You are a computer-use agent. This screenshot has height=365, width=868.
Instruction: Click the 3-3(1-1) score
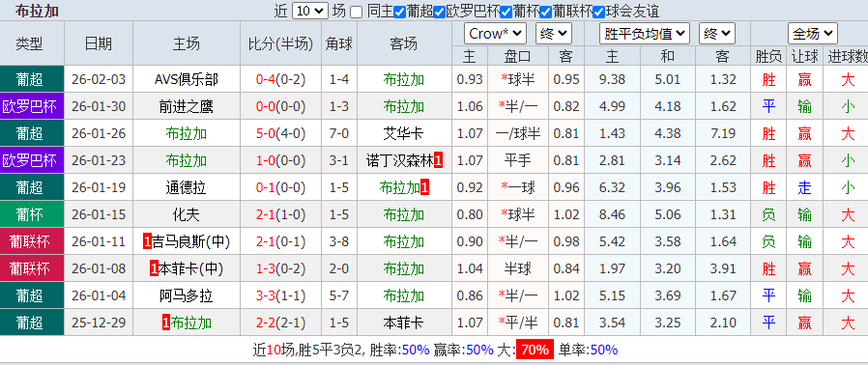pyautogui.click(x=280, y=295)
